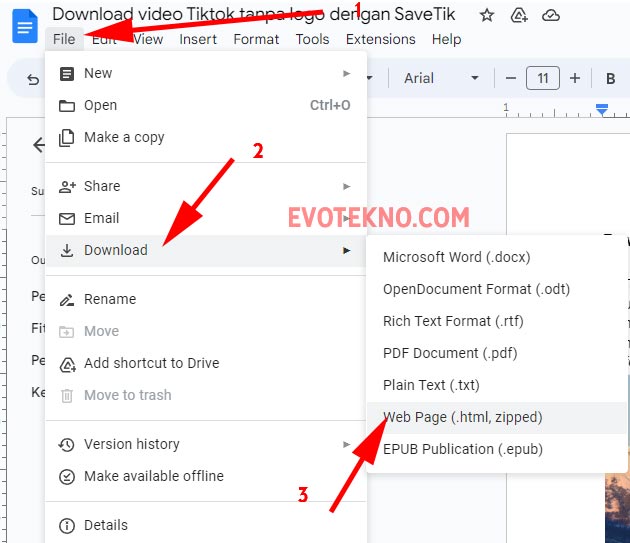Viewport: 630px width, 543px height.
Task: Open the Extensions menu
Action: (380, 39)
